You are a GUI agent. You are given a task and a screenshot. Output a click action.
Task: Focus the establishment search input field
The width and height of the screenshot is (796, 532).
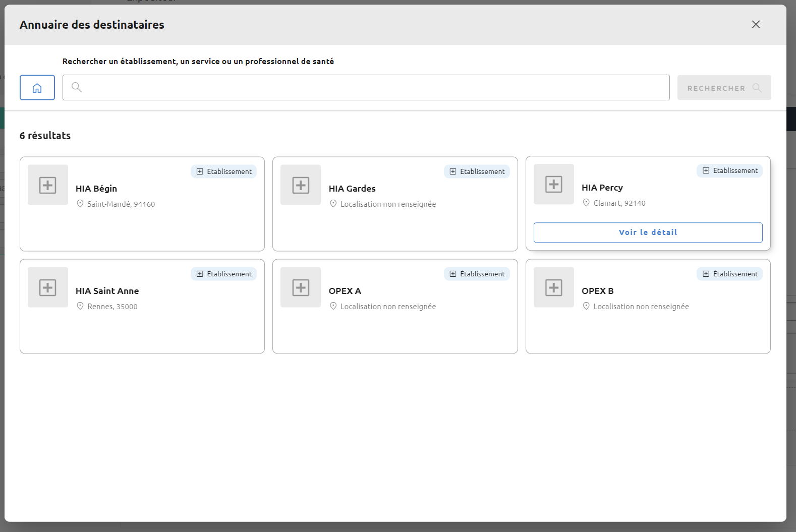click(366, 88)
